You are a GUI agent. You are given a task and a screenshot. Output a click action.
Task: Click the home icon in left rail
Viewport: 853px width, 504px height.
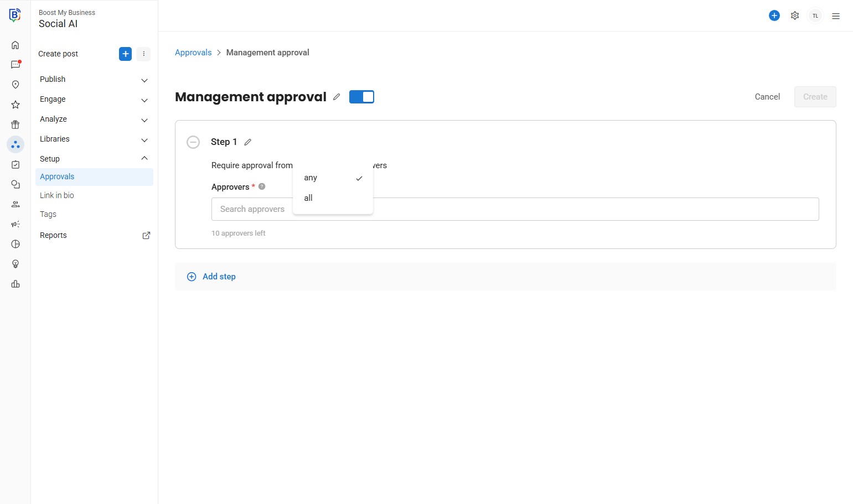[15, 45]
